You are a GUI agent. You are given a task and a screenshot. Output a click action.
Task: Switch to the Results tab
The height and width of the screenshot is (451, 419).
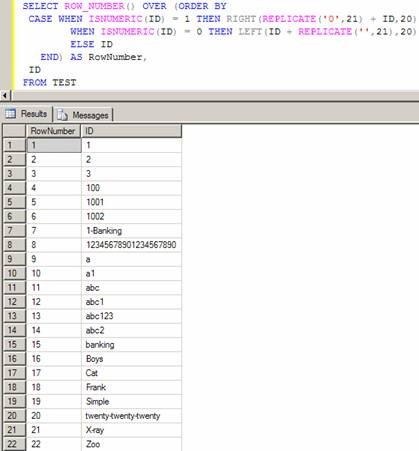pyautogui.click(x=27, y=114)
